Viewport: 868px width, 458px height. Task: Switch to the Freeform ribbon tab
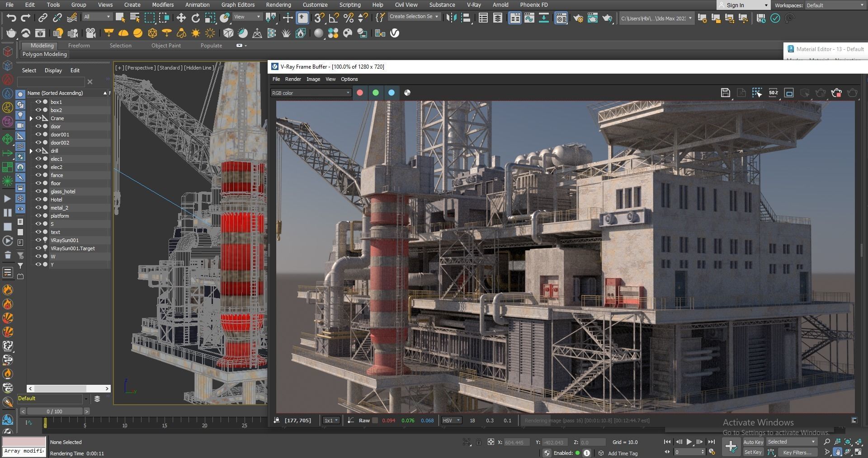coord(79,46)
